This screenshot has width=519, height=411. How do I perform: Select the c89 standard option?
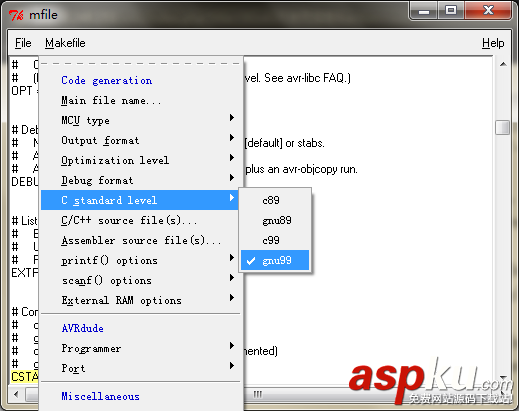pos(275,200)
